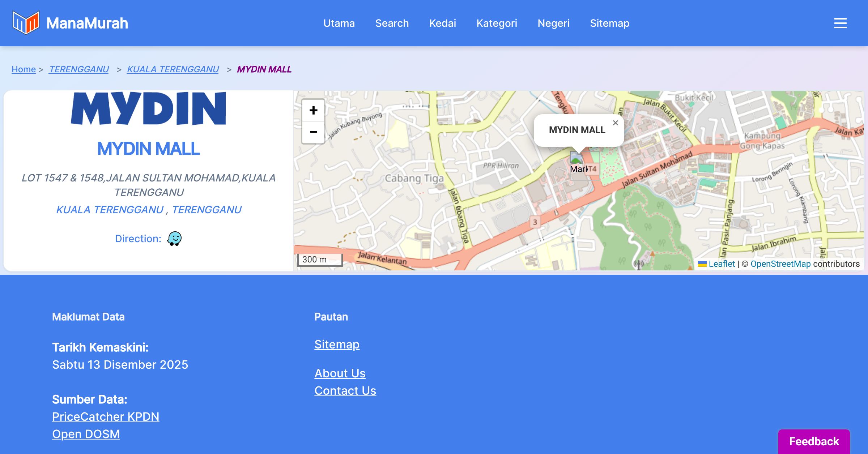Open Kedai in the navigation bar
This screenshot has height=454, width=868.
[442, 23]
